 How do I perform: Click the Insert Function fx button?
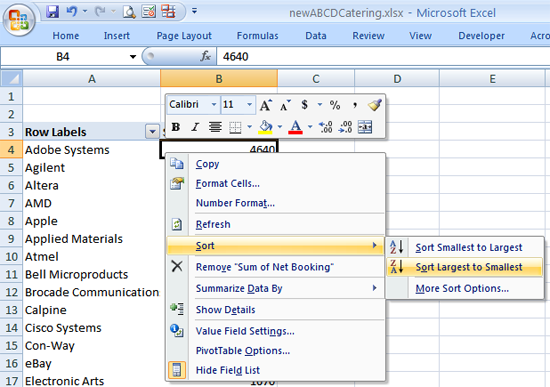(x=206, y=56)
